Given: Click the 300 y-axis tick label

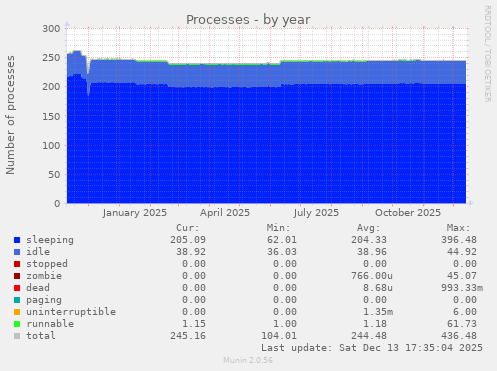Looking at the screenshot, I should (51, 29).
